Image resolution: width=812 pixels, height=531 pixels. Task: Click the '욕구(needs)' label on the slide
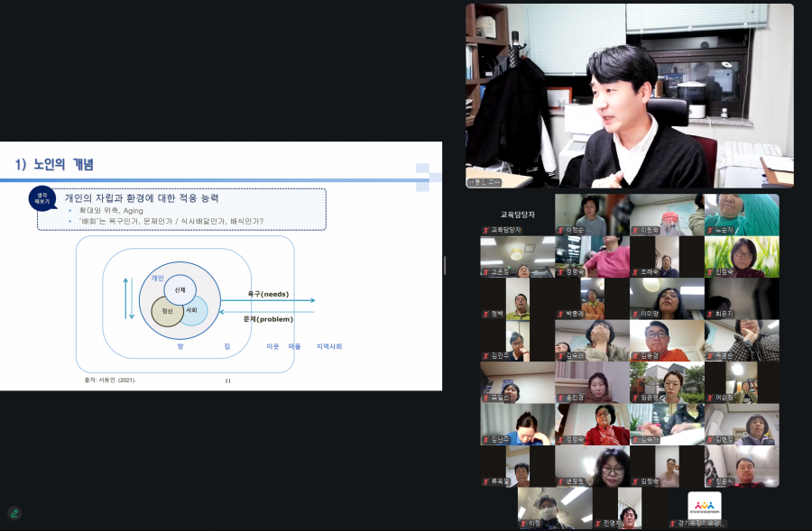pyautogui.click(x=268, y=293)
